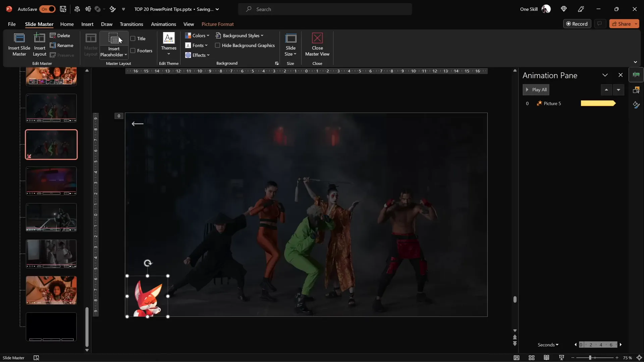Close the Animation Pane
Screen dimensions: 644x362
(621, 75)
